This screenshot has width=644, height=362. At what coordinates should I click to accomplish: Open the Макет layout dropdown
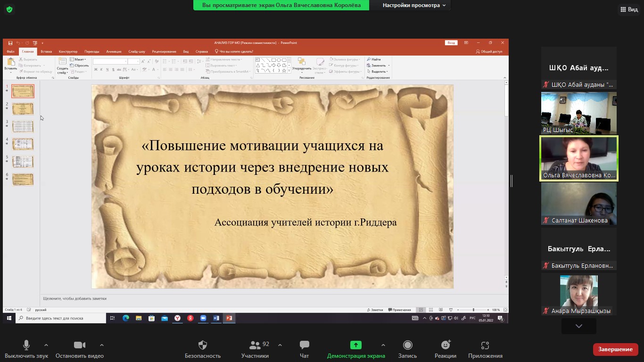(78, 59)
